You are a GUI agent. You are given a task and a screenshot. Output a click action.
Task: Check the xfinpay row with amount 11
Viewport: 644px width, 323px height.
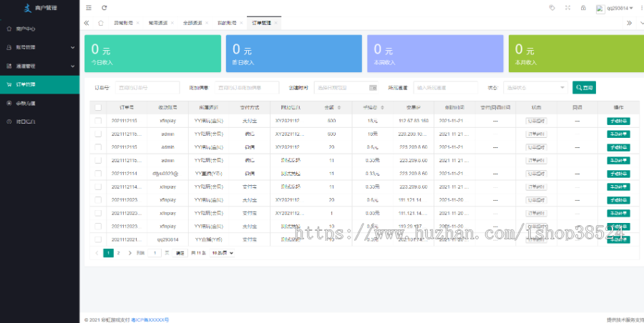click(x=98, y=187)
